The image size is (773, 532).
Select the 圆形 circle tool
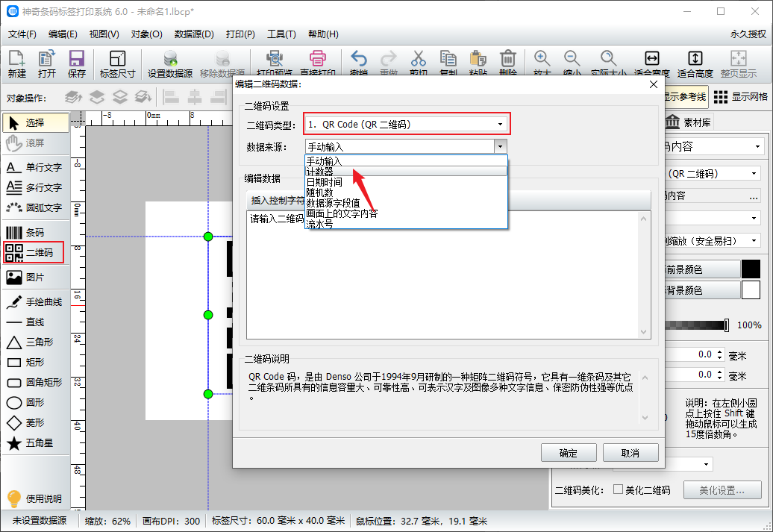click(36, 403)
